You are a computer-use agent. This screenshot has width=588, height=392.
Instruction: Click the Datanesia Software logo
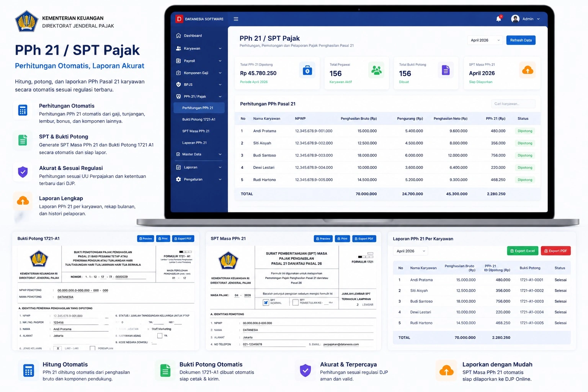179,19
